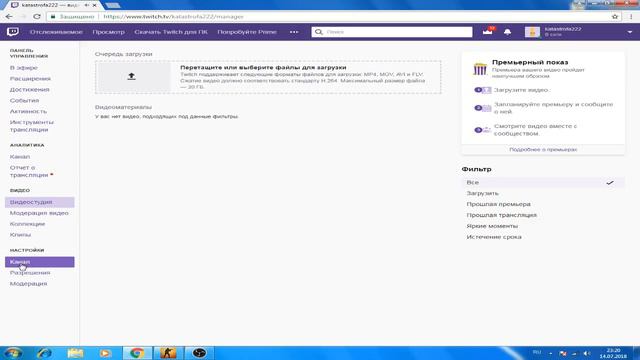Open Отслеживаемое in top navigation

click(x=56, y=32)
